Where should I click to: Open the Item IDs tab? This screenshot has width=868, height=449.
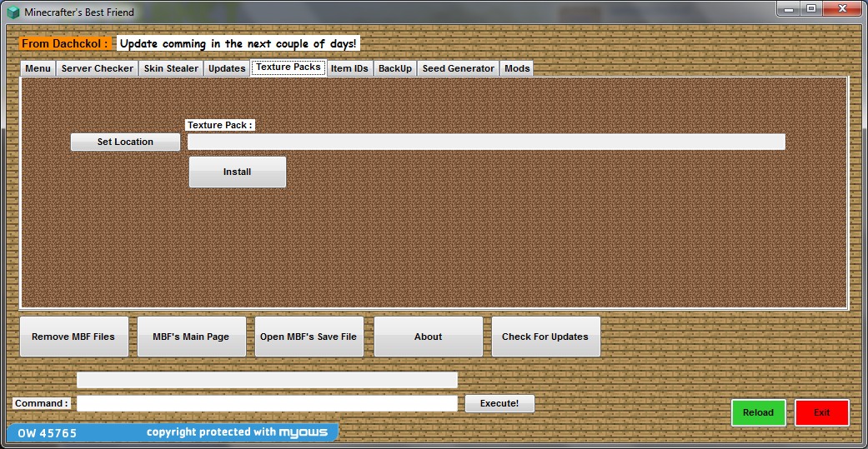(x=349, y=68)
